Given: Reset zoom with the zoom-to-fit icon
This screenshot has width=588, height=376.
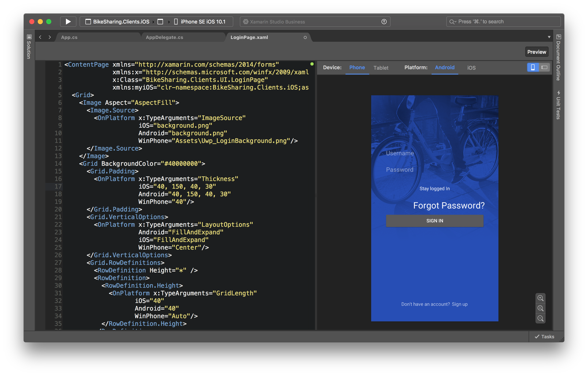Looking at the screenshot, I should (x=540, y=308).
